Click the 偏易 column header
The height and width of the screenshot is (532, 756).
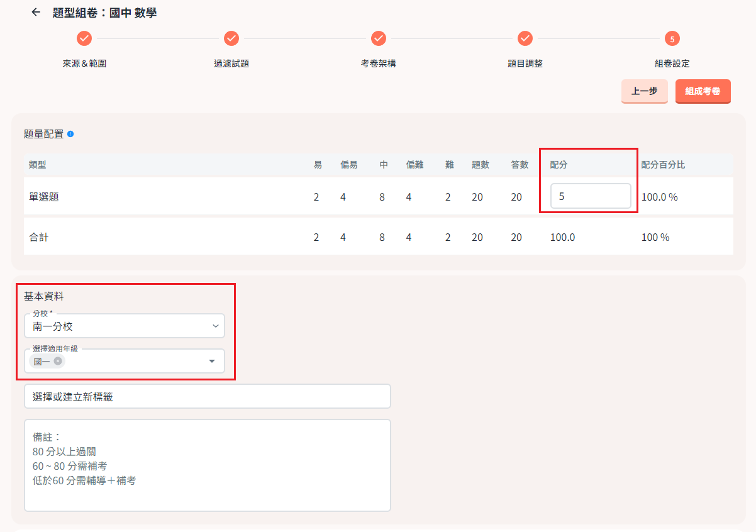(x=350, y=165)
